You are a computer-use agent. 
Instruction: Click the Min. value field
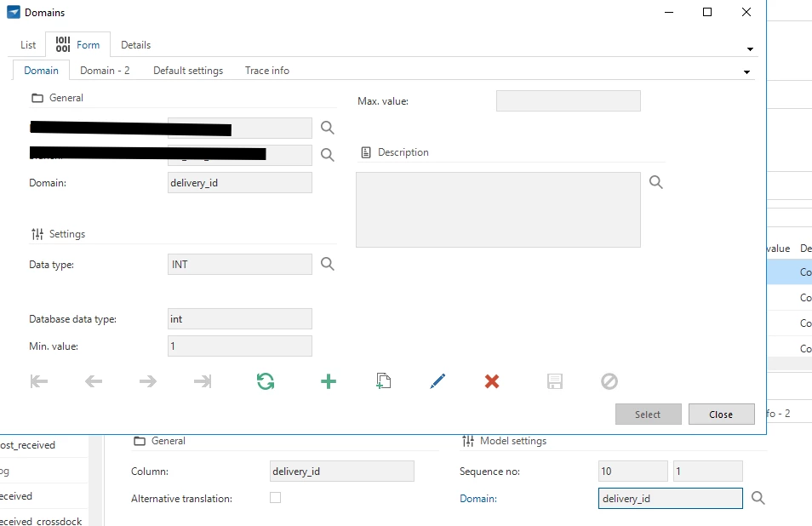(x=240, y=346)
